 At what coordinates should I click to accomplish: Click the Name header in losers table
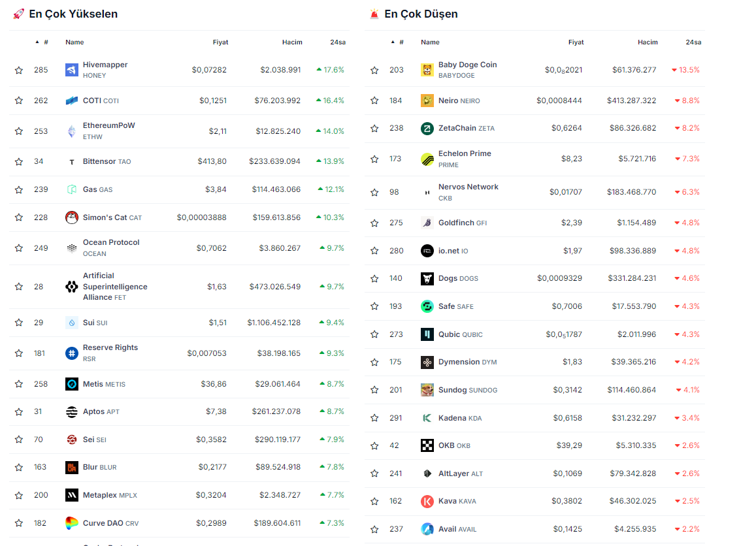pos(430,42)
